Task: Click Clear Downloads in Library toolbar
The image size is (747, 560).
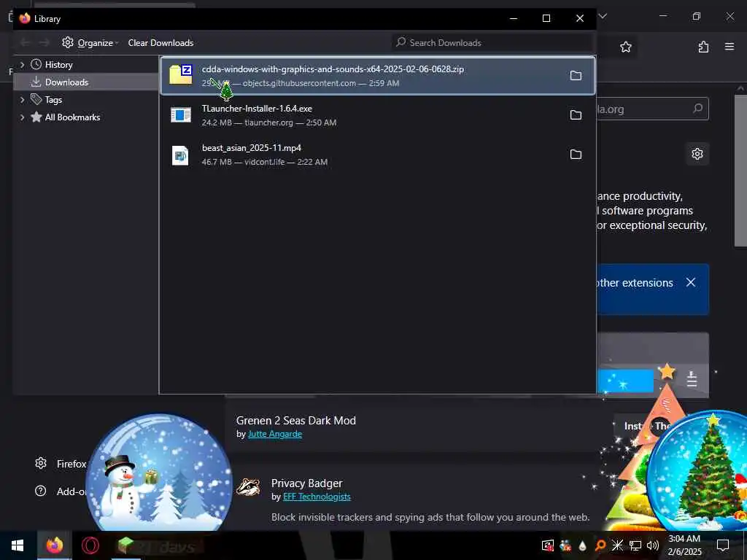Action: 160,43
